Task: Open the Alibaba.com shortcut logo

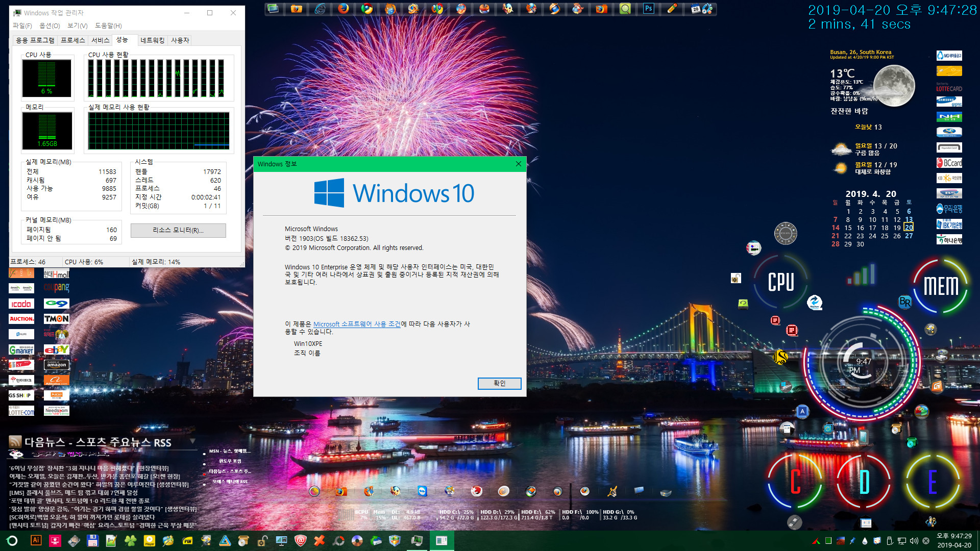Action: click(x=56, y=380)
